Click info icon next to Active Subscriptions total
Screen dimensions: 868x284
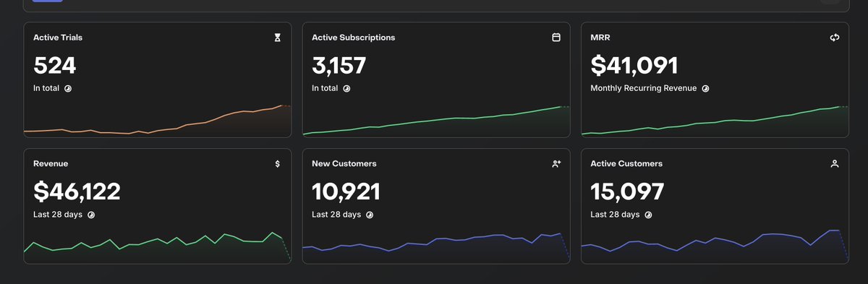[x=346, y=88]
